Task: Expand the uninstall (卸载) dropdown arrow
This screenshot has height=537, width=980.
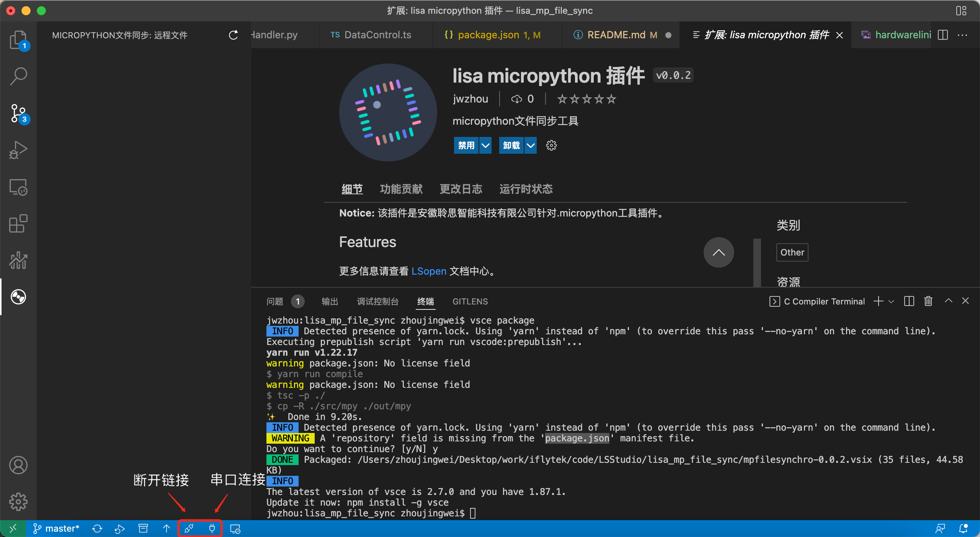Action: click(530, 145)
